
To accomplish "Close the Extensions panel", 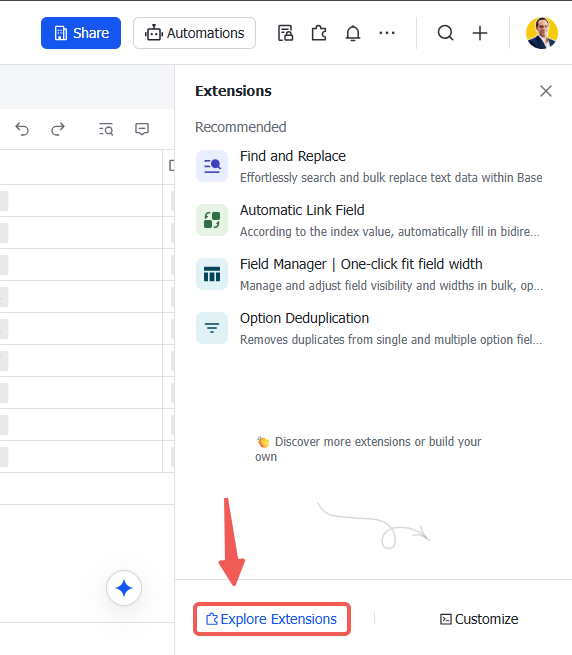I will pyautogui.click(x=546, y=91).
